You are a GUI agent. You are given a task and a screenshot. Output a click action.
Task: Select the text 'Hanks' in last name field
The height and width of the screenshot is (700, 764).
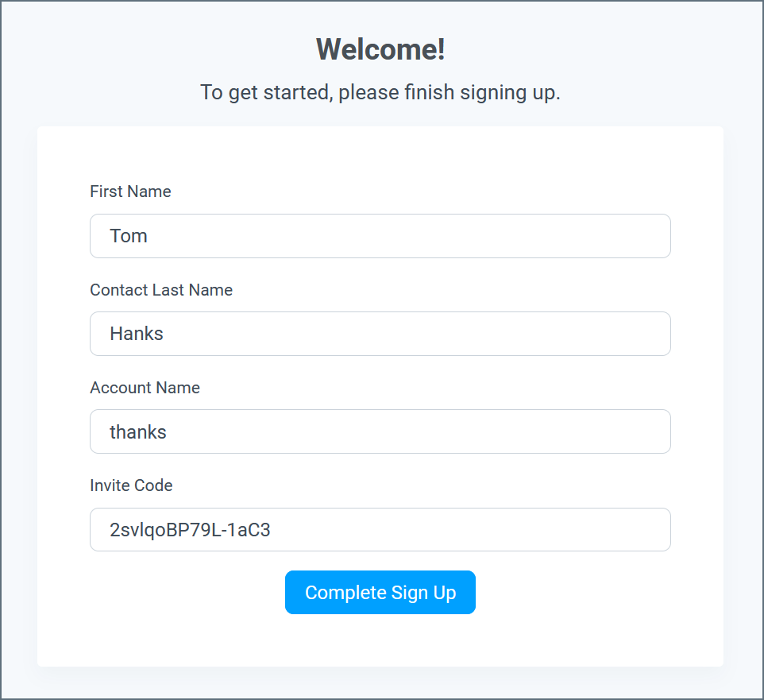click(x=137, y=334)
